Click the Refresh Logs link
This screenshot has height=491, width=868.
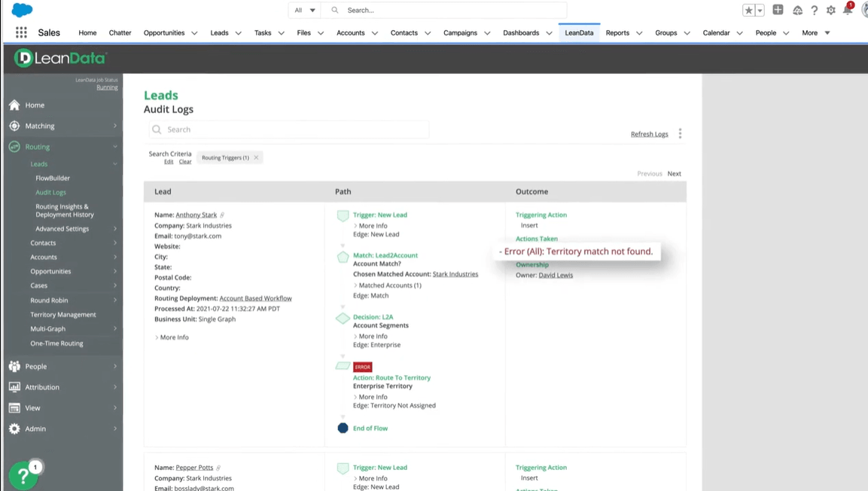pyautogui.click(x=650, y=134)
